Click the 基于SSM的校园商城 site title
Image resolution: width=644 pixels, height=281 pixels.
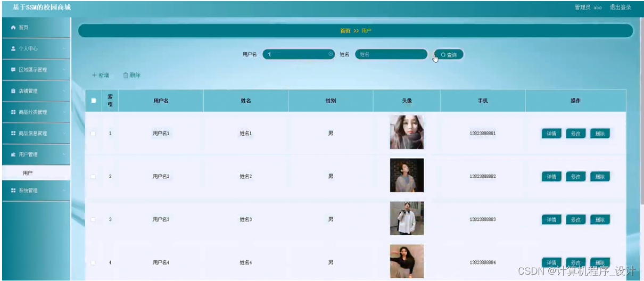(x=42, y=7)
